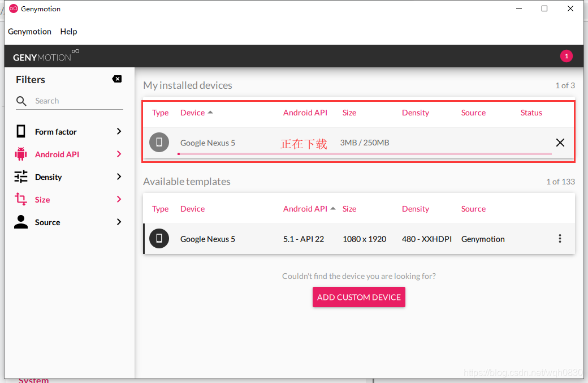The height and width of the screenshot is (383, 588).
Task: Maximize the Genymotion window
Action: click(544, 8)
